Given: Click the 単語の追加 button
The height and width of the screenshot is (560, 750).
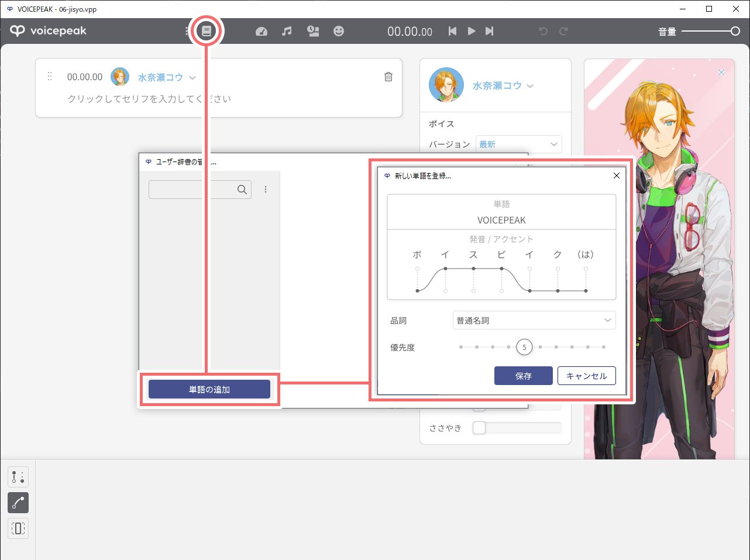Looking at the screenshot, I should coord(209,389).
